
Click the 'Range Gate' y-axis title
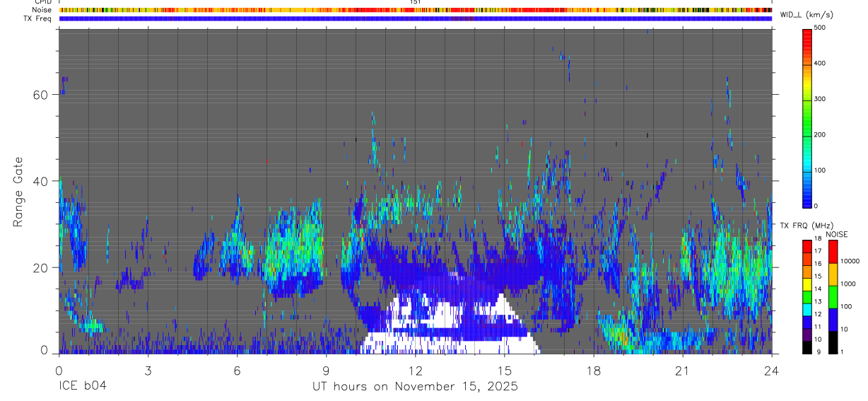click(18, 192)
